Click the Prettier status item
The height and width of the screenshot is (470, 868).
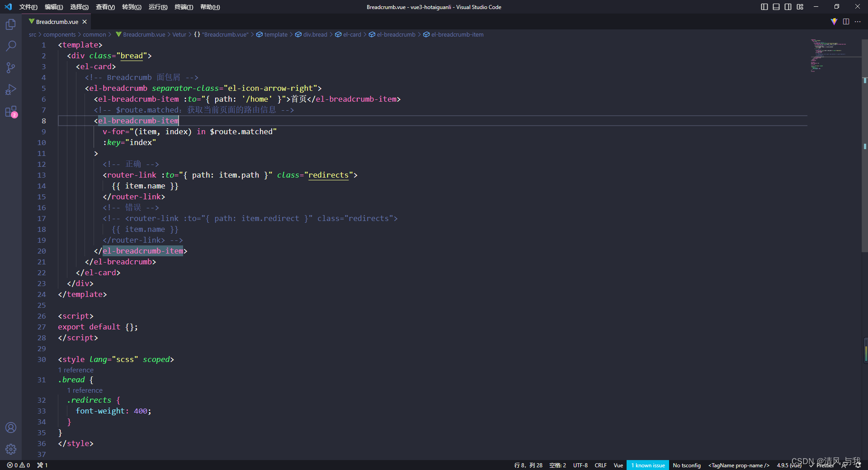pos(822,465)
